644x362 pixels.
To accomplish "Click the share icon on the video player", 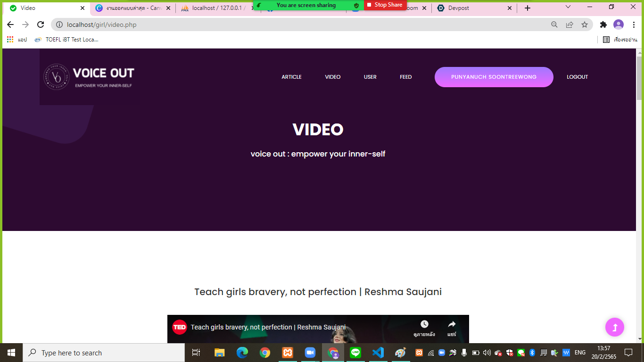I will coord(452,325).
